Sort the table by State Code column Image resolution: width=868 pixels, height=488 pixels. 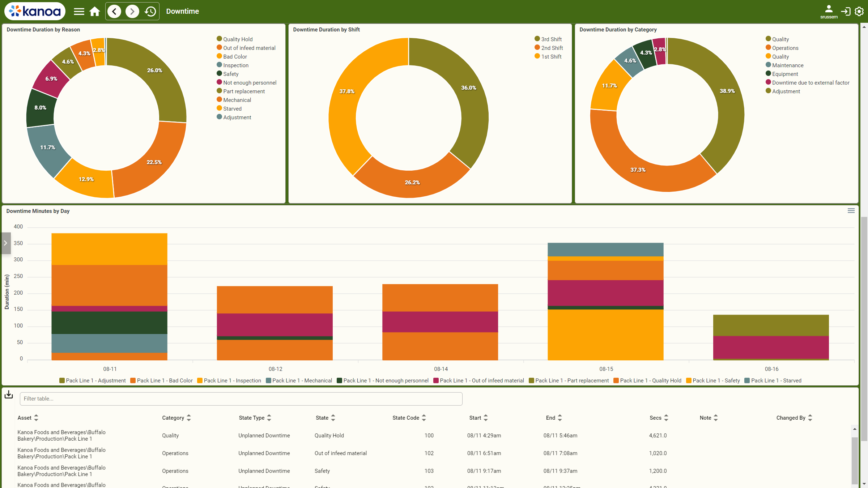[409, 418]
